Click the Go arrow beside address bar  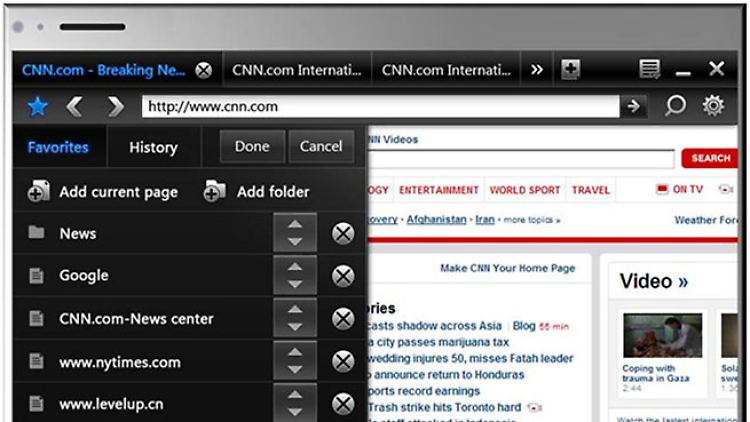click(x=632, y=106)
